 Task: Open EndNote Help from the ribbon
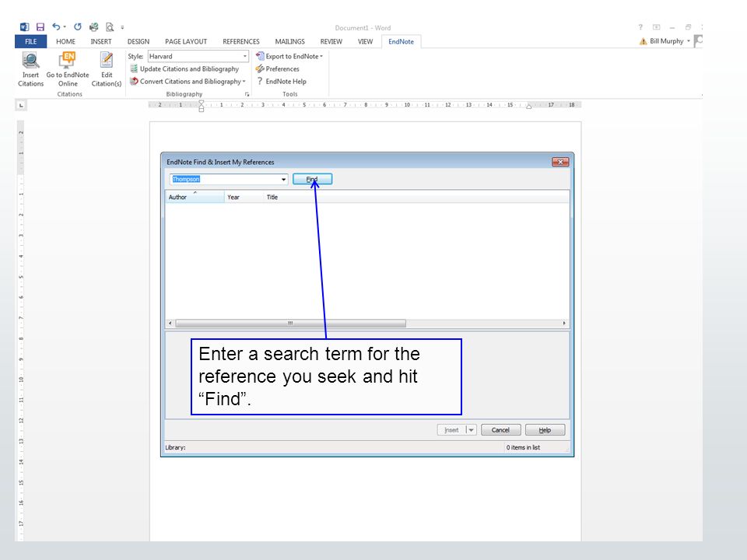pos(281,82)
